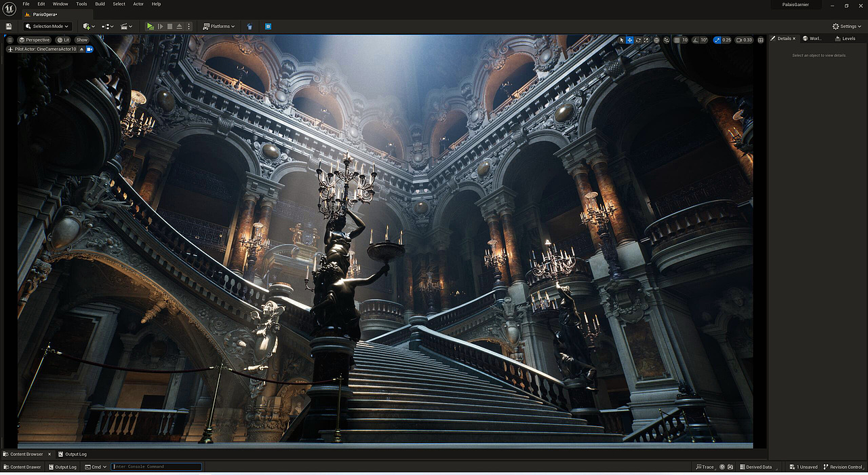868x475 pixels.
Task: Toggle the blue camera view icon
Action: pos(89,50)
